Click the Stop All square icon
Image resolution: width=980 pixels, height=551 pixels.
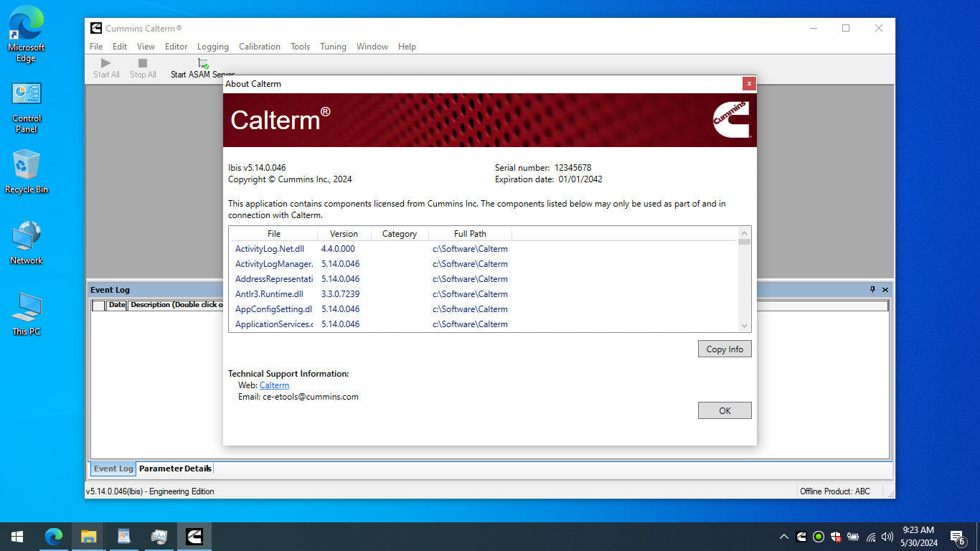point(143,63)
